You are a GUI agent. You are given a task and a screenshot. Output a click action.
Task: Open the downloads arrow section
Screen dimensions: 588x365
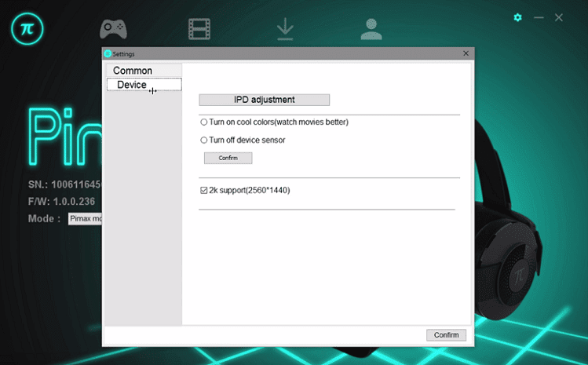click(285, 29)
